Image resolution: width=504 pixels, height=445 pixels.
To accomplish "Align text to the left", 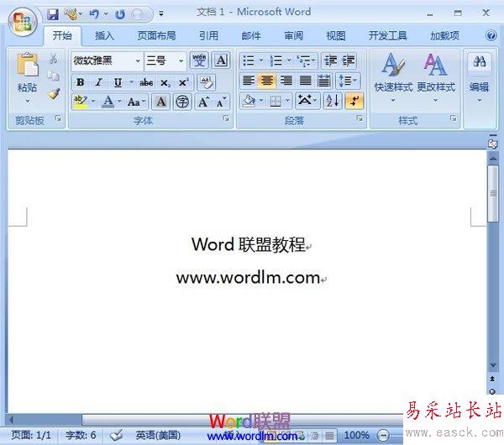I will 249,81.
